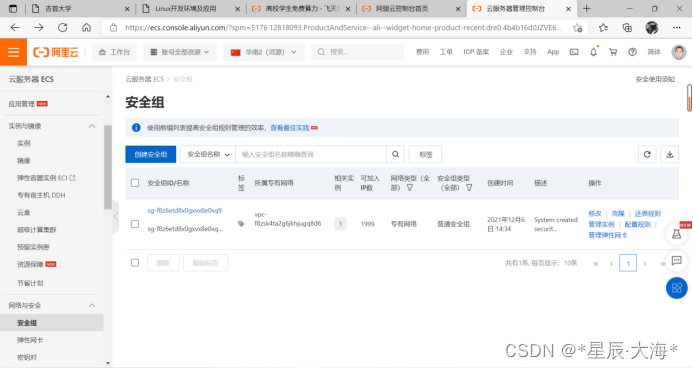This screenshot has height=369, width=693.
Task: Jump to first page of results
Action: pos(596,263)
